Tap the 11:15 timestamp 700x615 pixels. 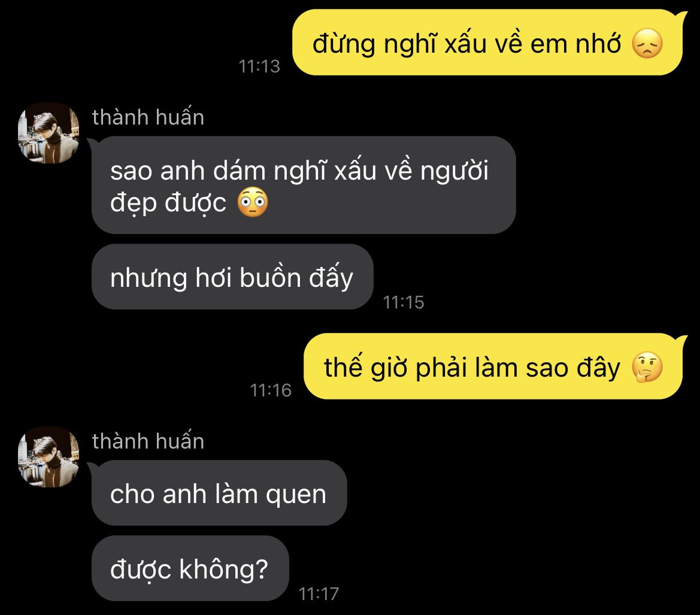coord(404,302)
